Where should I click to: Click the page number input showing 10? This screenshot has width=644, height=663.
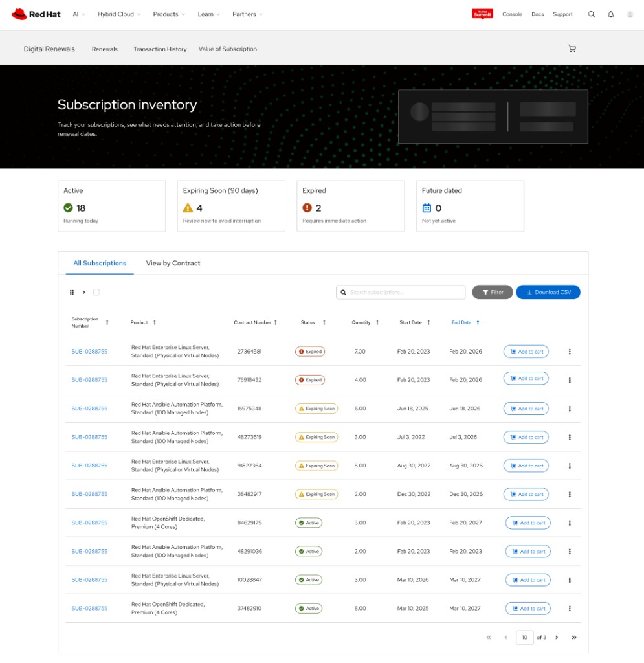(524, 637)
